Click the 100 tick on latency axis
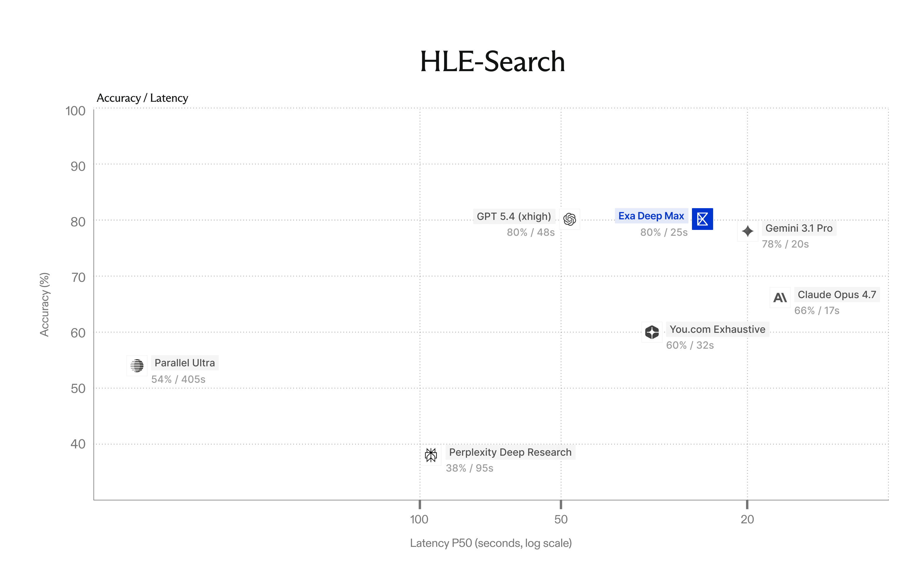 click(x=419, y=519)
